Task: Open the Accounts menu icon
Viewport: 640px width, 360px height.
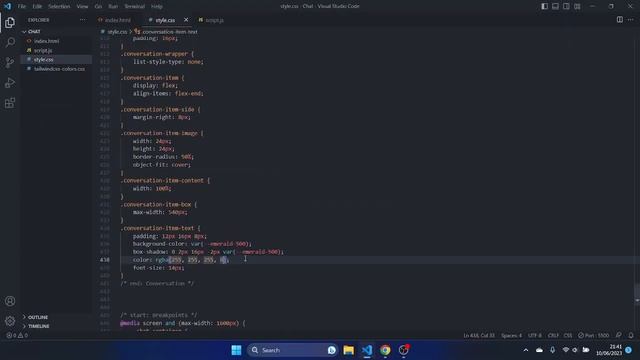Action: [x=10, y=301]
